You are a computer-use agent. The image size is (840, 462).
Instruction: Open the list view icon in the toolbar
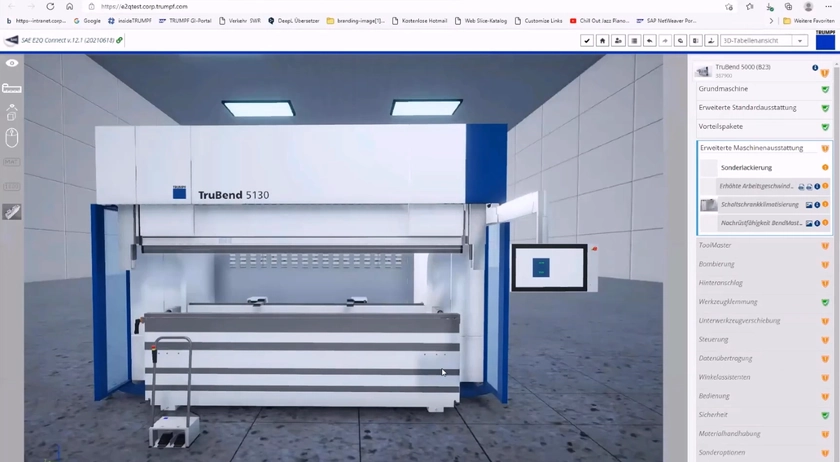click(634, 41)
